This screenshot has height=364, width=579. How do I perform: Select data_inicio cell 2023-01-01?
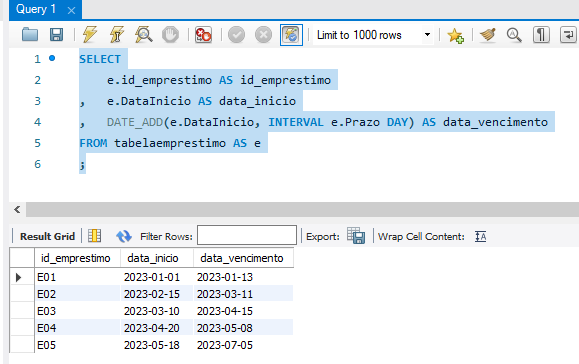(x=157, y=277)
